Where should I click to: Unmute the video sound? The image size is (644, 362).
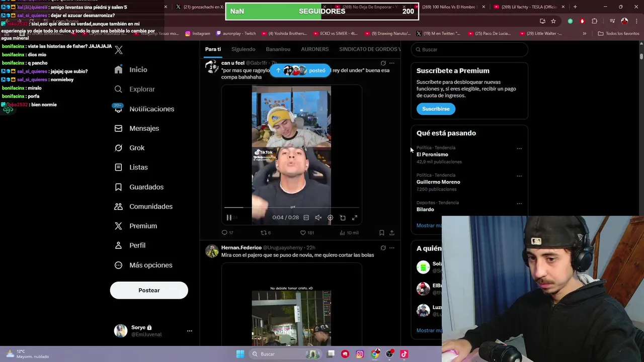pyautogui.click(x=318, y=218)
